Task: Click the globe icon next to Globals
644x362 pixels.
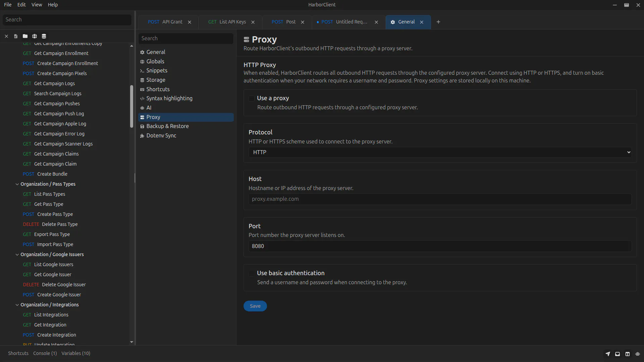Action: (x=142, y=62)
